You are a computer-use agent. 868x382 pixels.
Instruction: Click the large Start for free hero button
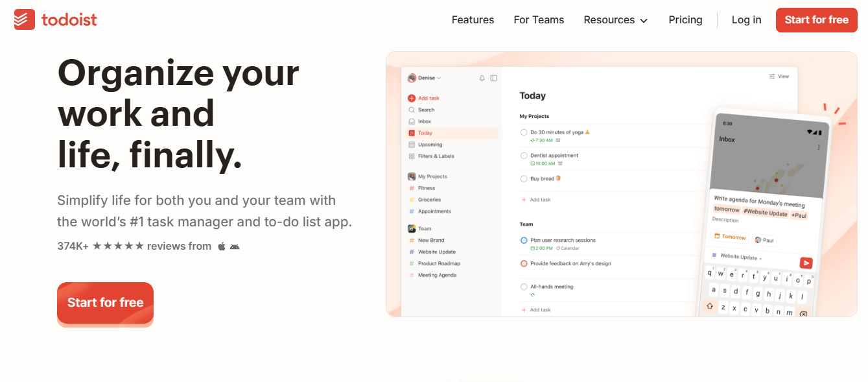(105, 303)
